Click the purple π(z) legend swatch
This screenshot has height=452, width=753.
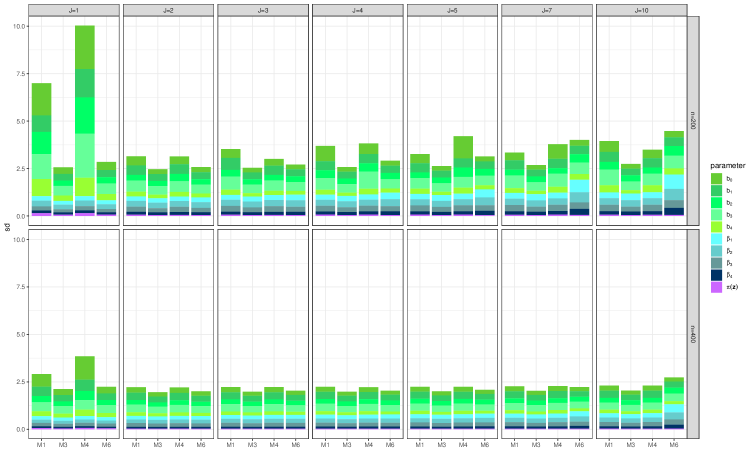coord(717,287)
